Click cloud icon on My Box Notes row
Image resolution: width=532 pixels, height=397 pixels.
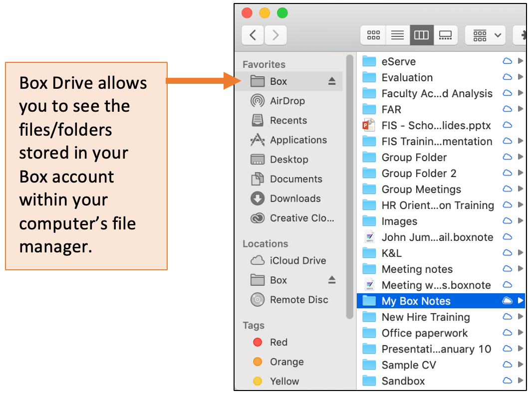(x=507, y=300)
